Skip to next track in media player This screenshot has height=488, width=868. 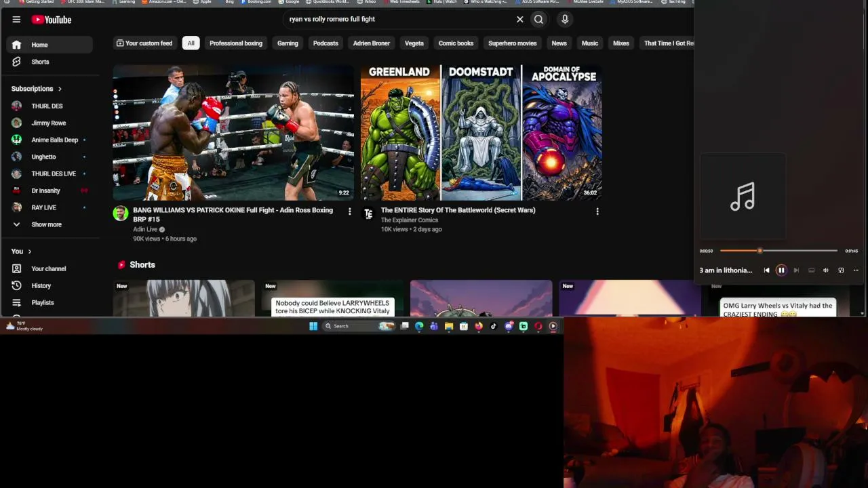point(796,270)
